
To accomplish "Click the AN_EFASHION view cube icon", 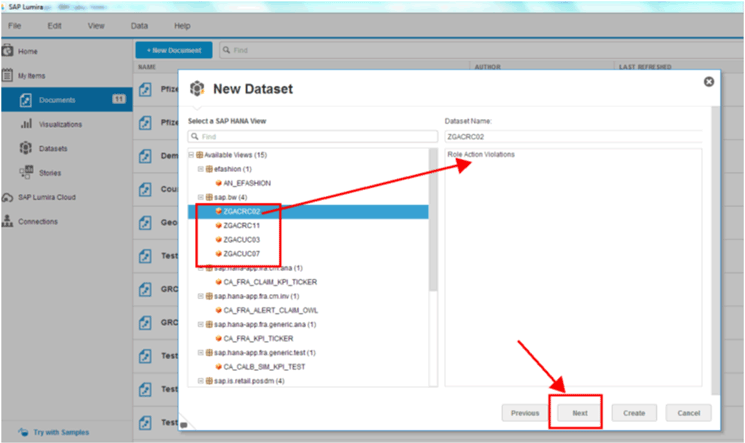I will (x=219, y=183).
